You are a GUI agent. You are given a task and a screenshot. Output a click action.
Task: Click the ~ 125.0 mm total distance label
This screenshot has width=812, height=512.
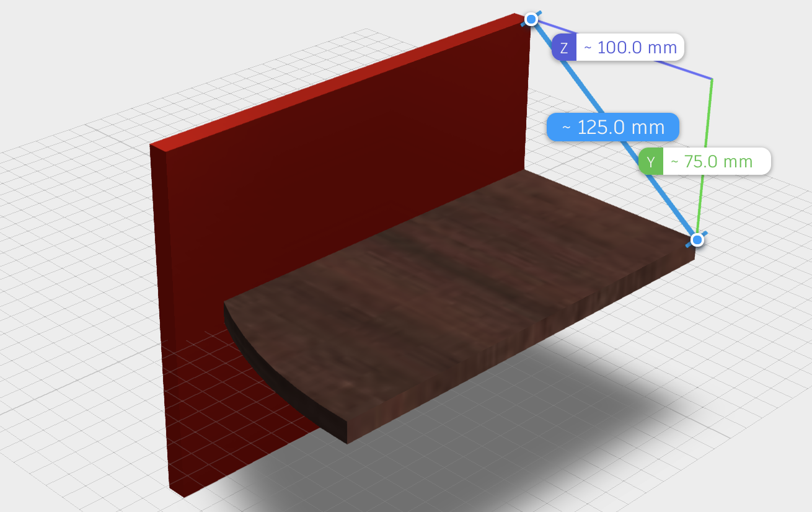coord(613,128)
